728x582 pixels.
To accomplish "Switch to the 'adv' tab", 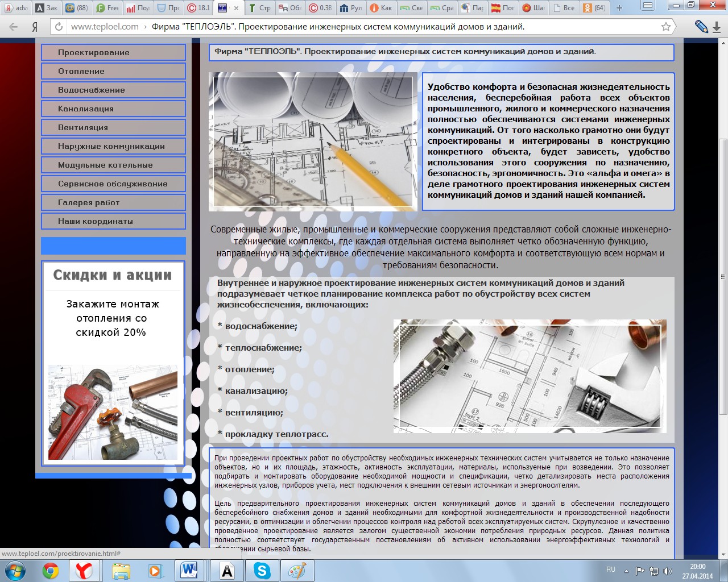I will [x=16, y=8].
